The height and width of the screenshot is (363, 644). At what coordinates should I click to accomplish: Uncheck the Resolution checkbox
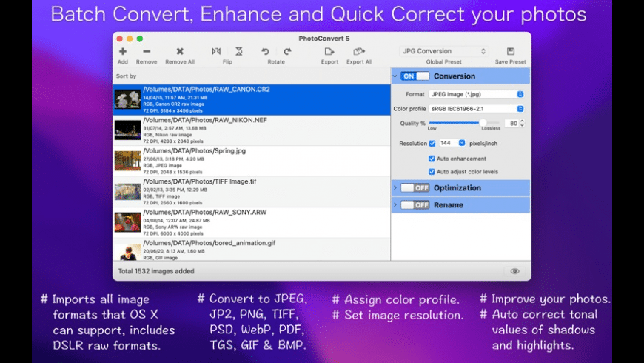[432, 144]
